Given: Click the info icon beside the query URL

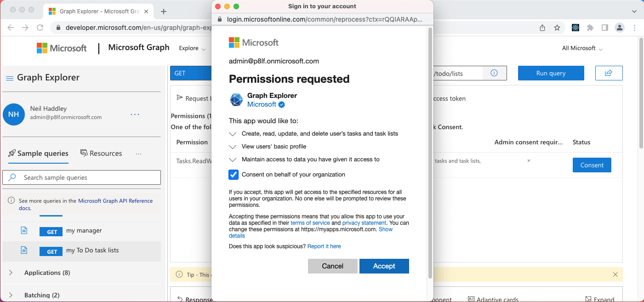Looking at the screenshot, I should (x=494, y=73).
